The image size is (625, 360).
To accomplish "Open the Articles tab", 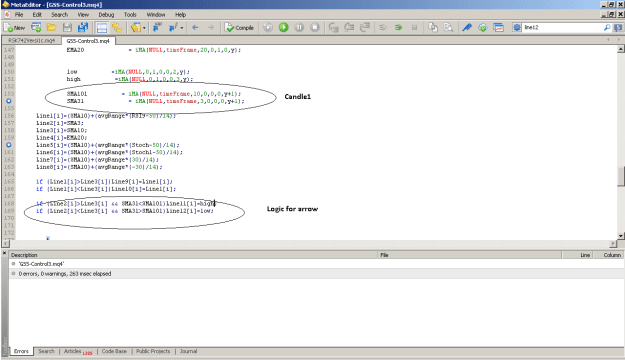I will pyautogui.click(x=78, y=351).
